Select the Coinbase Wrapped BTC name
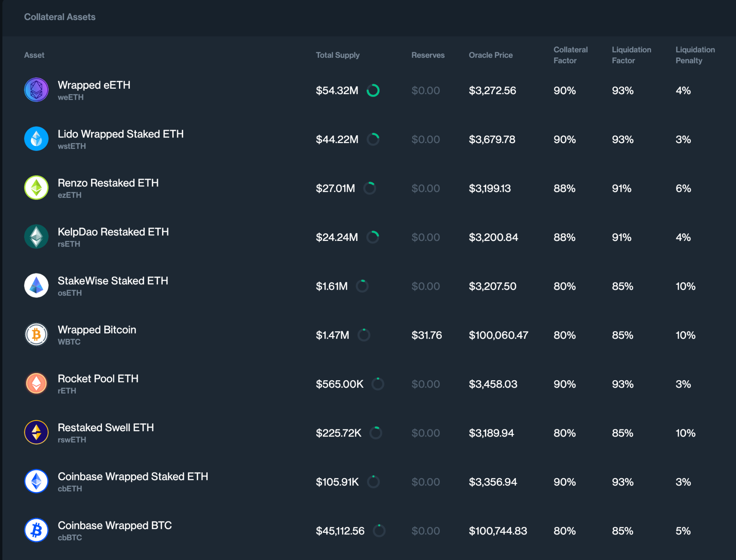Image resolution: width=736 pixels, height=560 pixels. 115,525
